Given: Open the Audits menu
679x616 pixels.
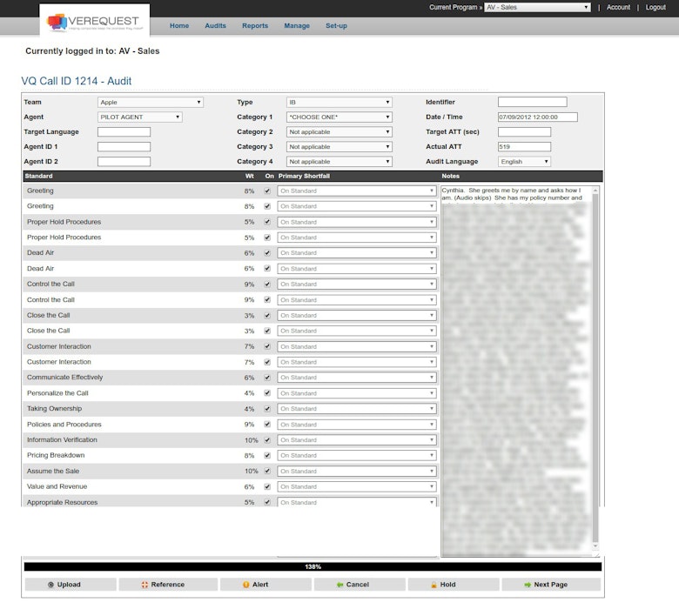Looking at the screenshot, I should pos(215,26).
